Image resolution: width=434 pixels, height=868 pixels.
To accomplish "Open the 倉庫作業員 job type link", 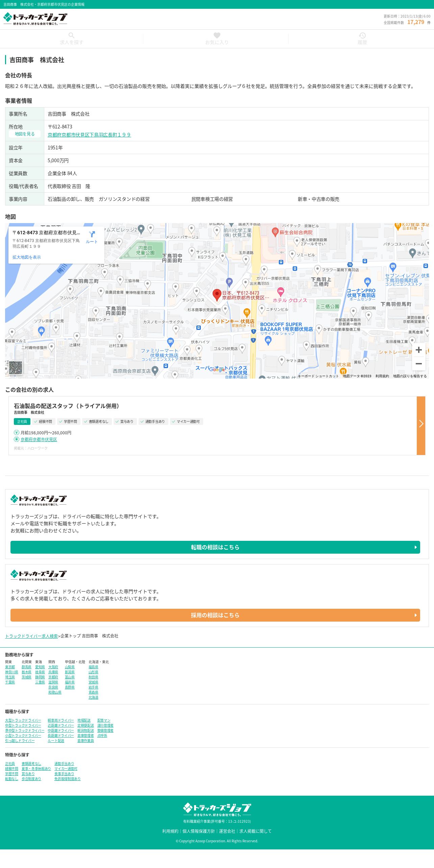I will click(86, 741).
